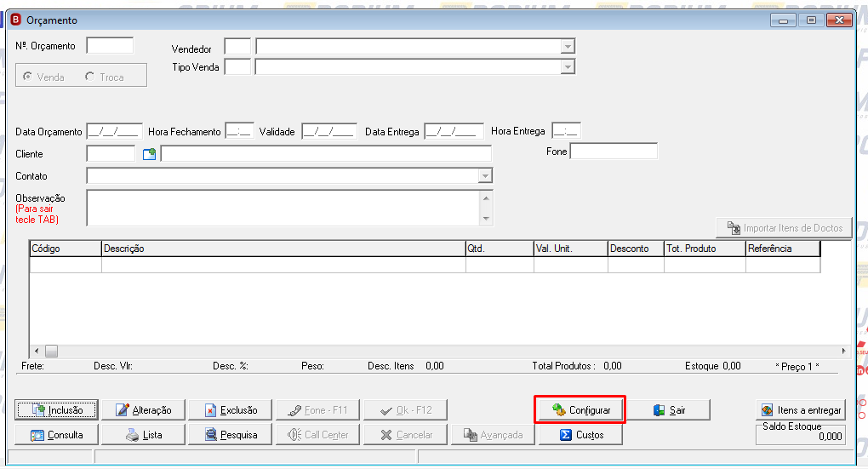Image resolution: width=868 pixels, height=469 pixels.
Task: Click Observação scrollbar up arrow
Action: 486,198
